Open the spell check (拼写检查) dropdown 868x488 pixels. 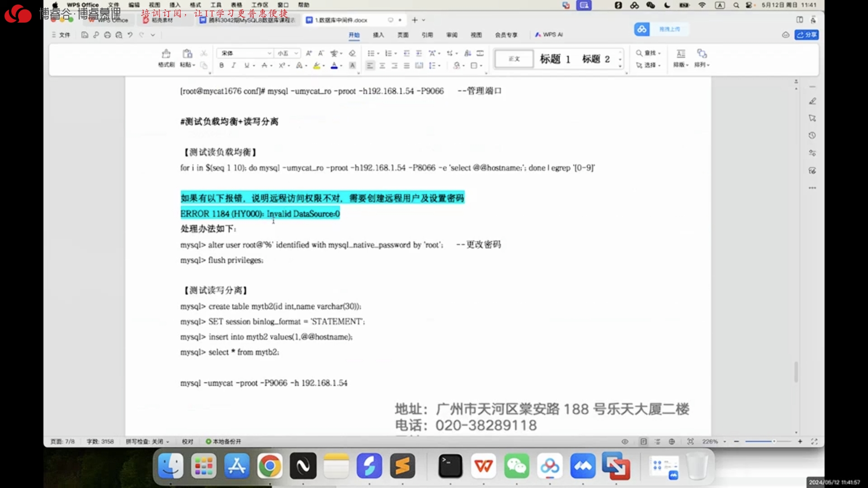[x=147, y=441]
